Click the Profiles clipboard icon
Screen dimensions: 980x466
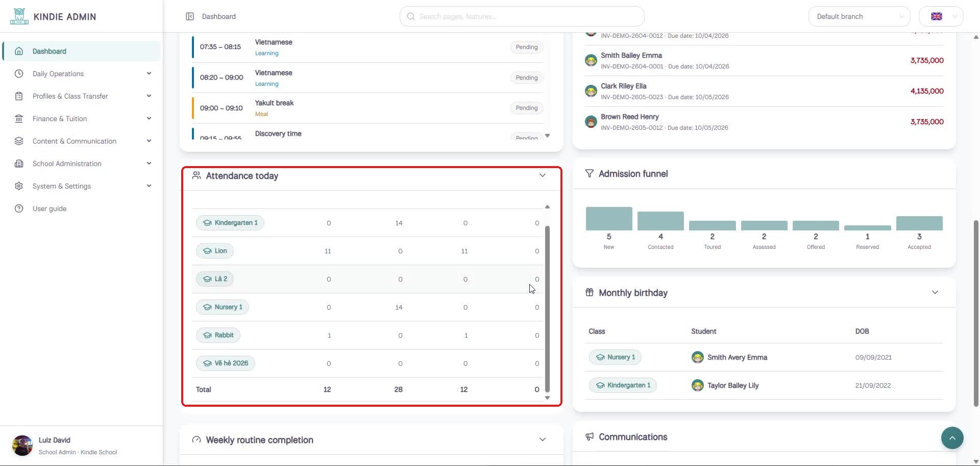pos(19,96)
